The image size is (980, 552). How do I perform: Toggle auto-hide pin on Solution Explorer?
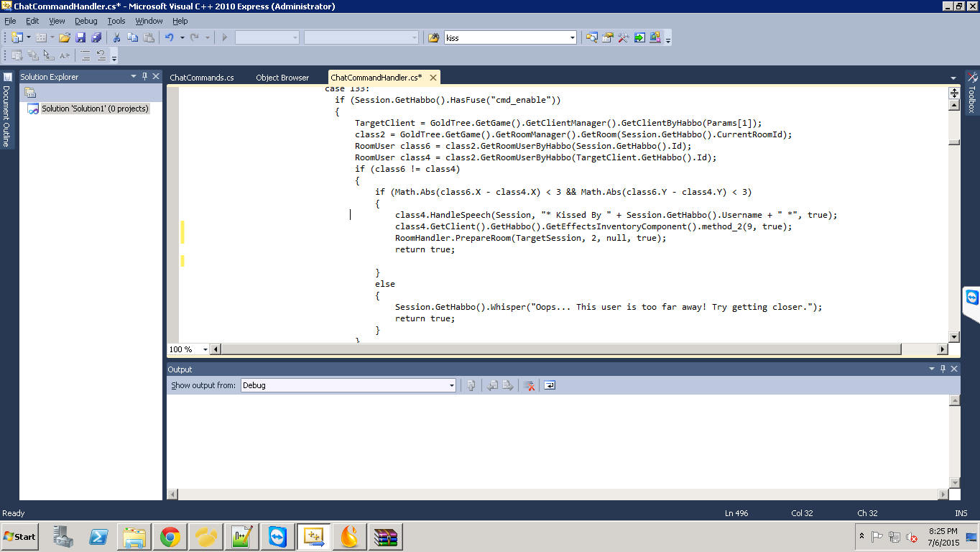[x=144, y=76]
